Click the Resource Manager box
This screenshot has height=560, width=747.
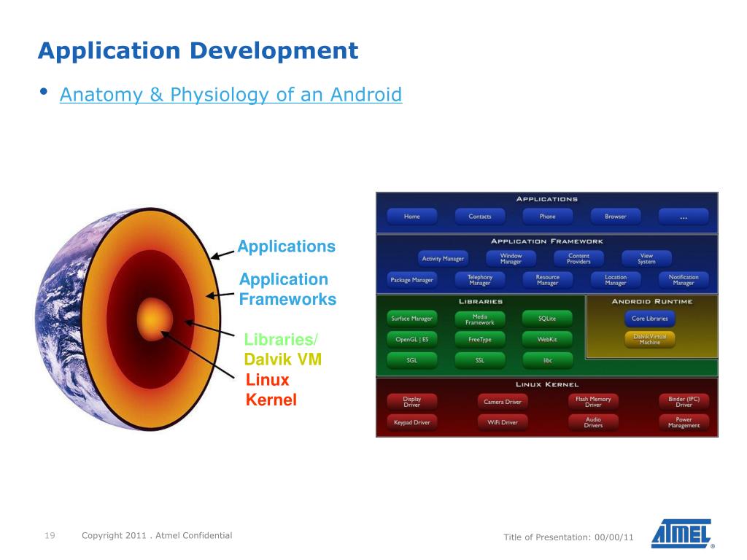547,280
